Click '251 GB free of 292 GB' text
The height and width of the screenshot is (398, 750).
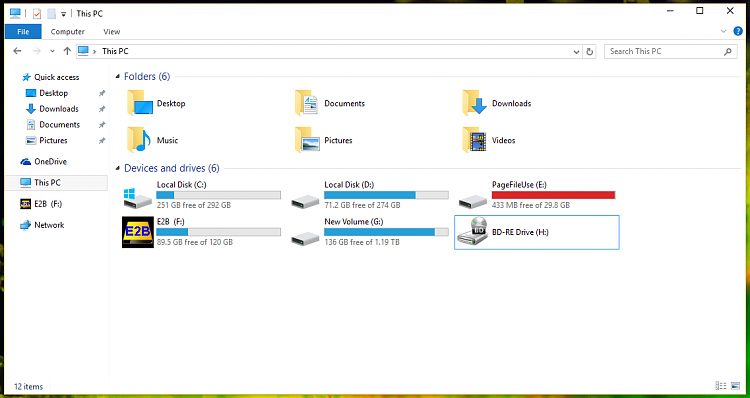(x=194, y=205)
